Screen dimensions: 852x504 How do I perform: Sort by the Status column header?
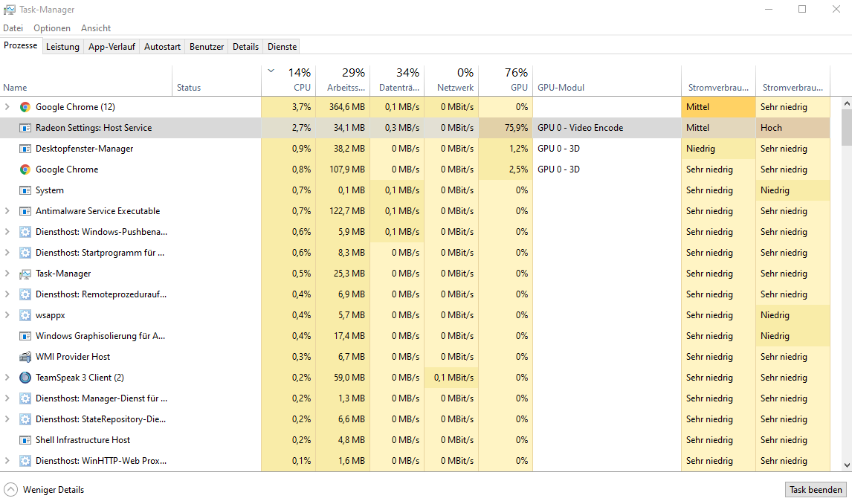[217, 80]
